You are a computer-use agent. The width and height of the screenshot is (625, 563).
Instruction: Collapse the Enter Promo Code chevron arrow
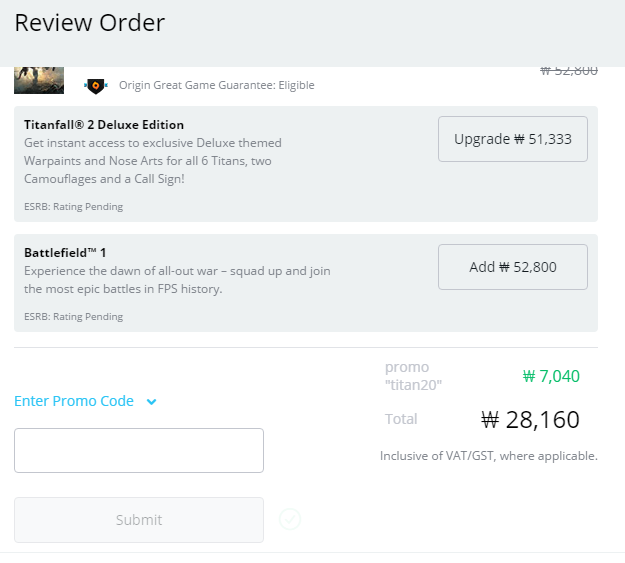(x=151, y=402)
